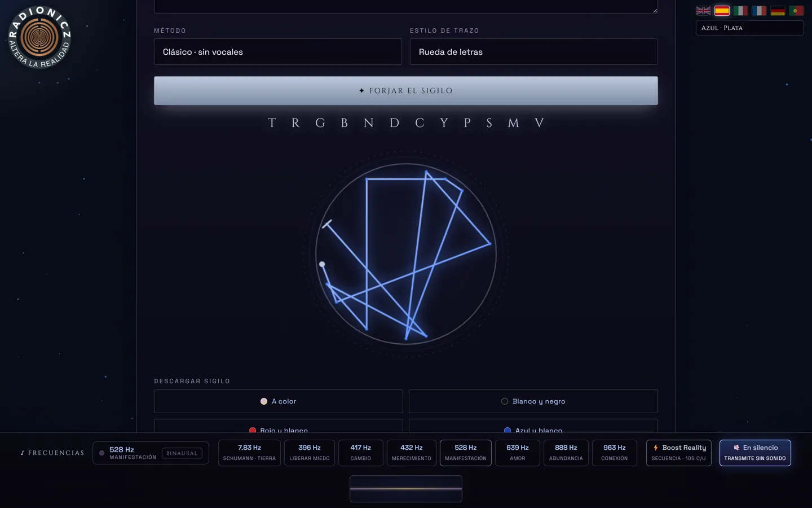This screenshot has width=812, height=508.
Task: Select the 888 Hz Abundancia frequency
Action: [x=566, y=453]
